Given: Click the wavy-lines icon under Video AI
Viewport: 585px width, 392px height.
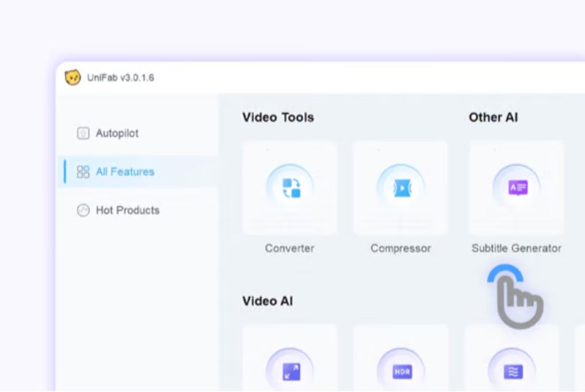Looking at the screenshot, I should coord(512,371).
